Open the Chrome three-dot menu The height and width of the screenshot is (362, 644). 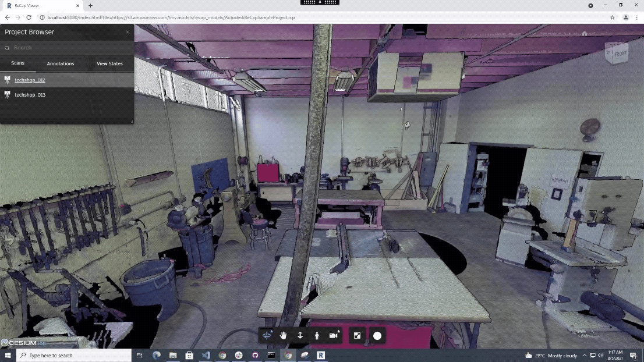click(636, 17)
